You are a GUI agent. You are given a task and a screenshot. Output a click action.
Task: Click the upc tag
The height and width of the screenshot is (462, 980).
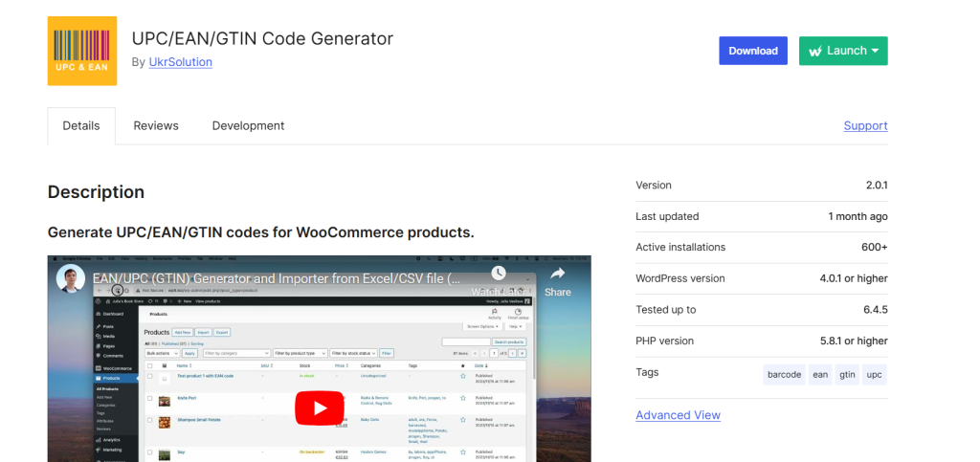tap(875, 375)
